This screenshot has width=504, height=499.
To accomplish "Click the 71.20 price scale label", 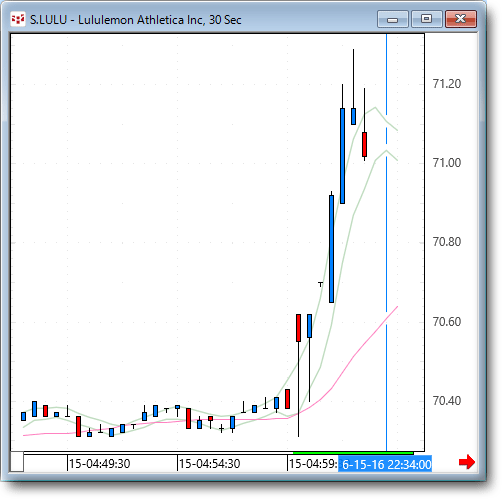I will (x=447, y=84).
